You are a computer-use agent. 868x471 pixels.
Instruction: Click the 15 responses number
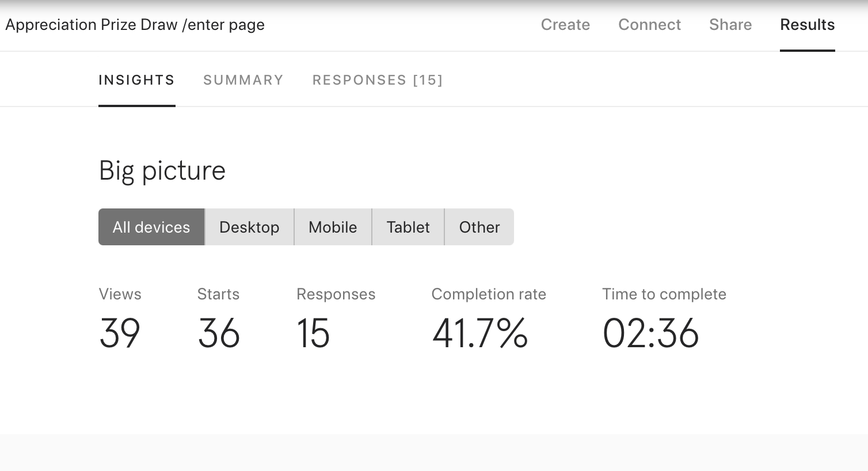tap(313, 333)
